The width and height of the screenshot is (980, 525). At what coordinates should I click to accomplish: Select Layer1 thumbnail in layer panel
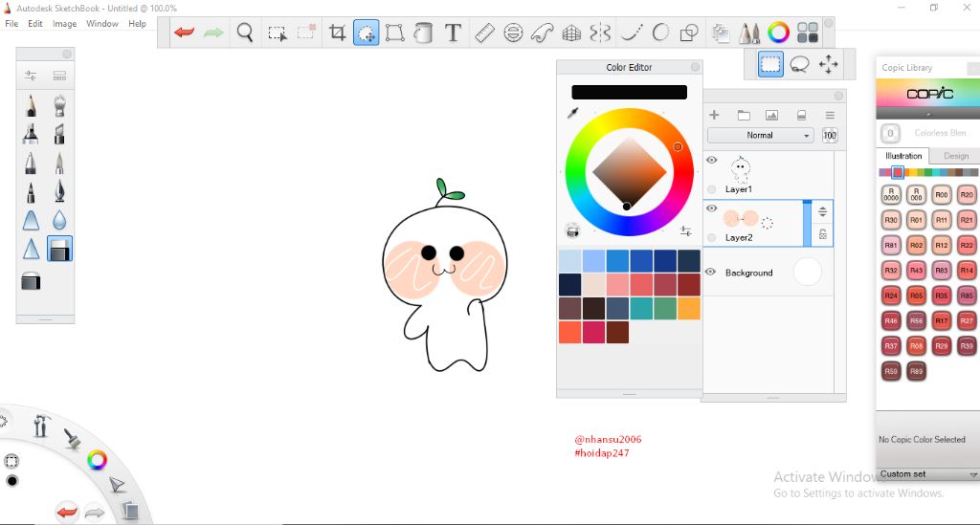coord(741,168)
